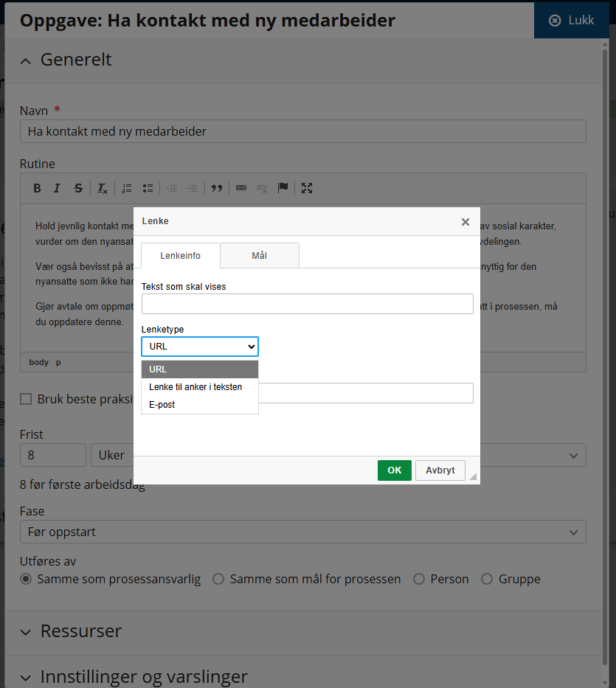Click the strikethrough icon in the toolbar
This screenshot has height=688, width=616.
point(78,188)
